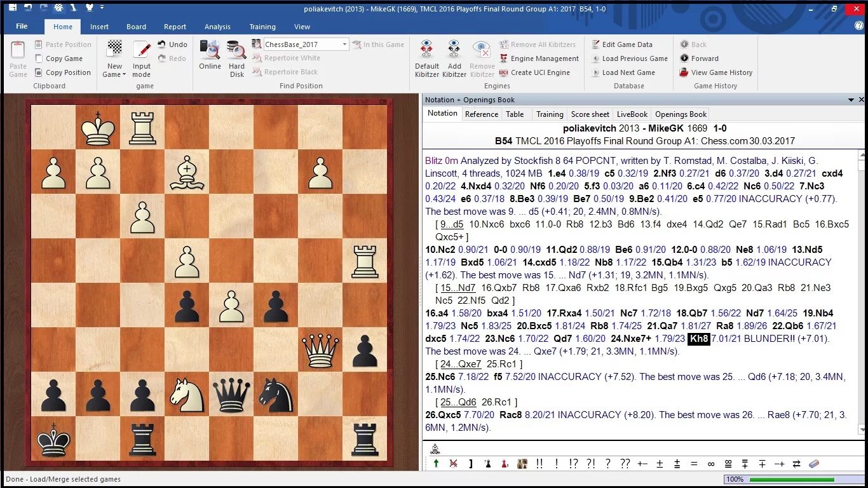Insert the equal position = symbol
868x488 pixels.
point(694,464)
